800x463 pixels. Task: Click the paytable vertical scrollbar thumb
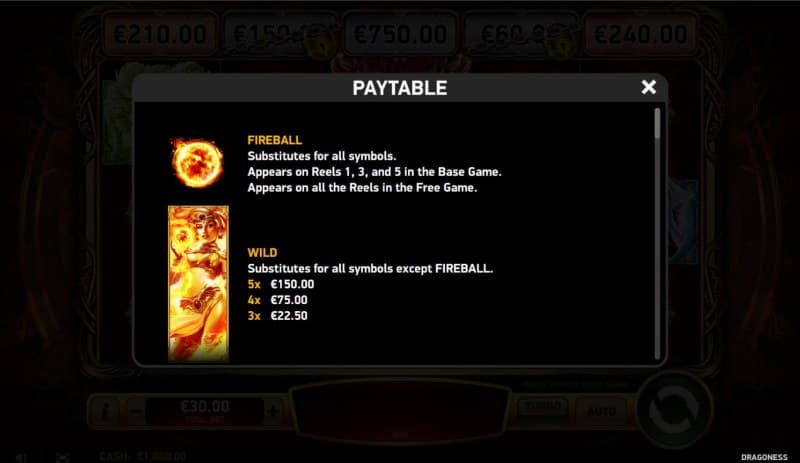[x=657, y=123]
